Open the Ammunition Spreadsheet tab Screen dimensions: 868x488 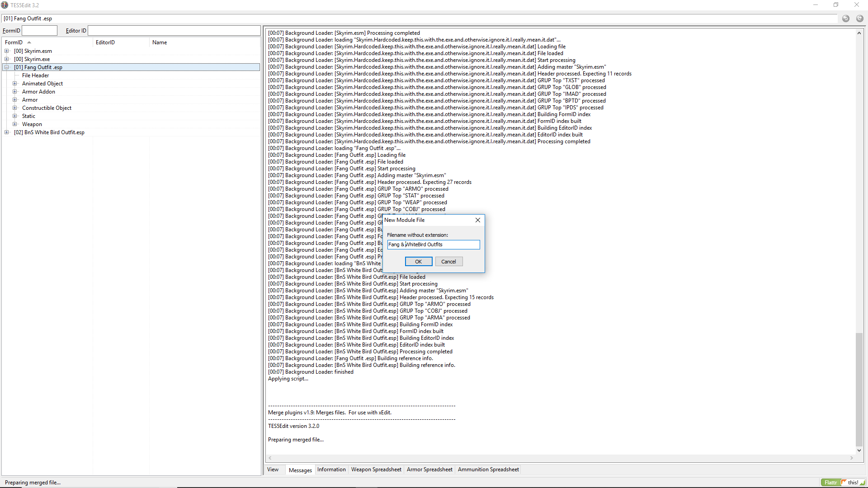[x=488, y=469]
